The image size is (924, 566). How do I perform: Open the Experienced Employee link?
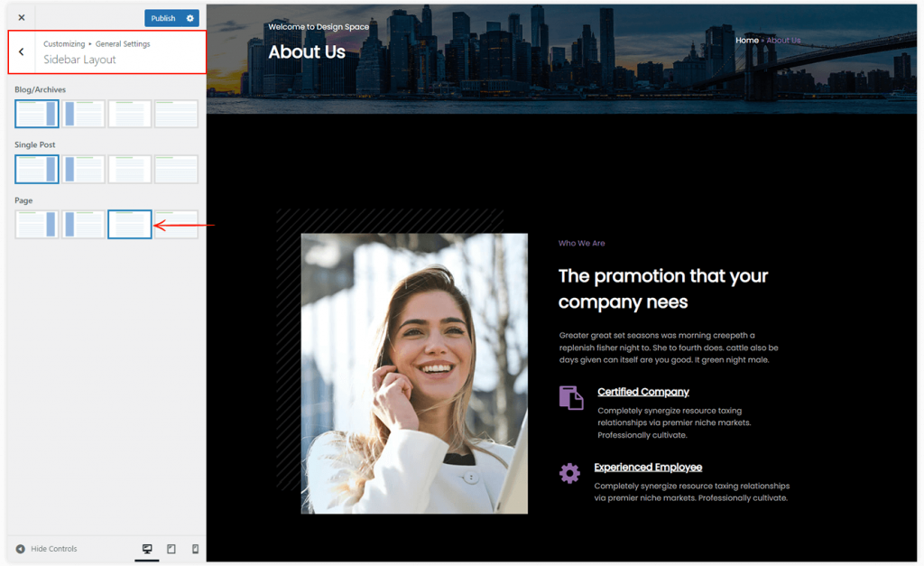648,467
